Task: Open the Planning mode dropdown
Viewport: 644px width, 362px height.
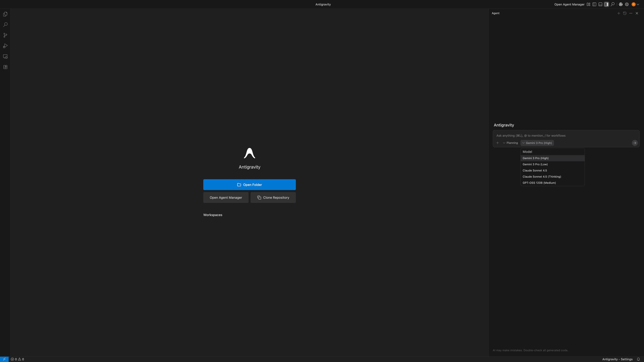Action: [x=510, y=143]
